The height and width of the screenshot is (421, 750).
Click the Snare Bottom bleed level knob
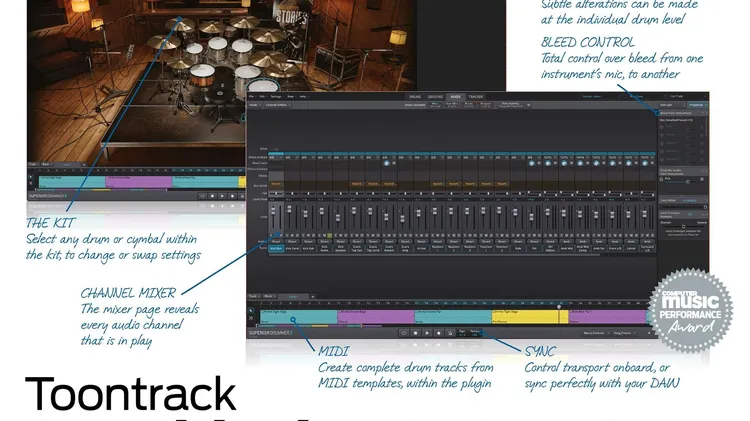pos(386,163)
